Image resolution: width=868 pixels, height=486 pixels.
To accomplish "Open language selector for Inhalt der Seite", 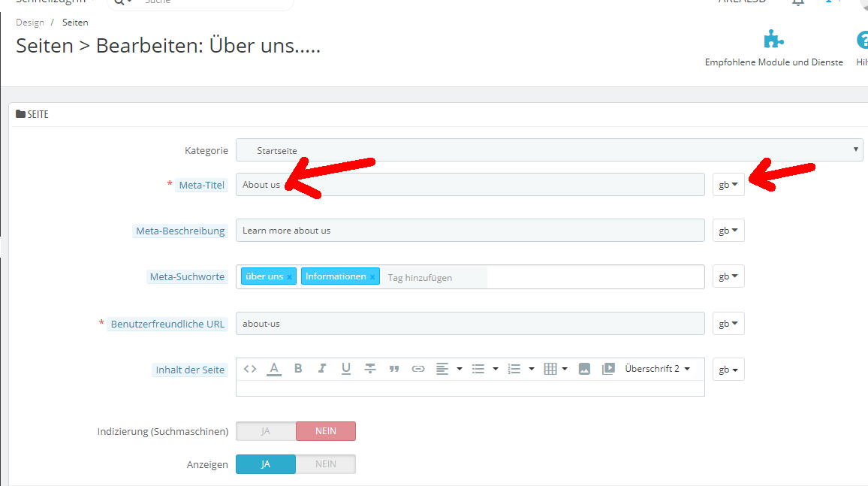I will pyautogui.click(x=728, y=370).
